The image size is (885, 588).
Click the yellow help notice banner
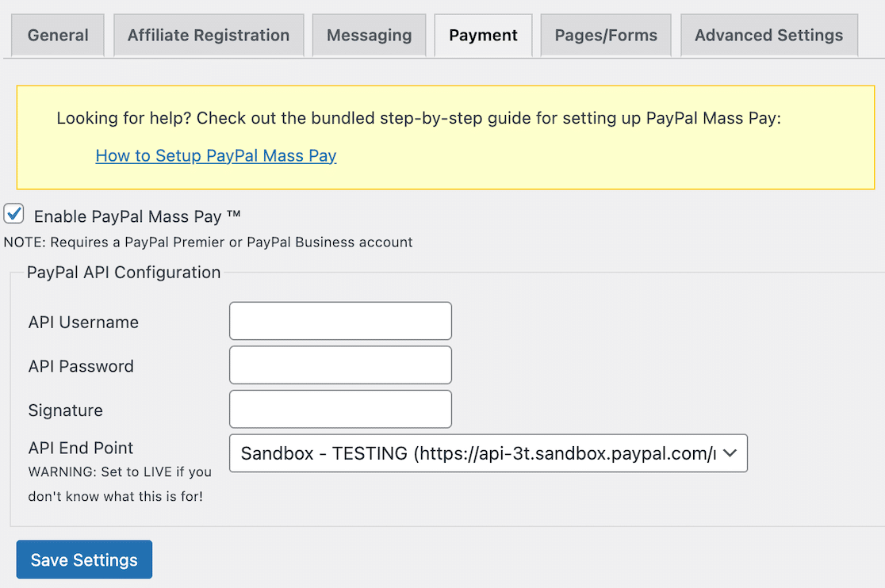point(444,136)
